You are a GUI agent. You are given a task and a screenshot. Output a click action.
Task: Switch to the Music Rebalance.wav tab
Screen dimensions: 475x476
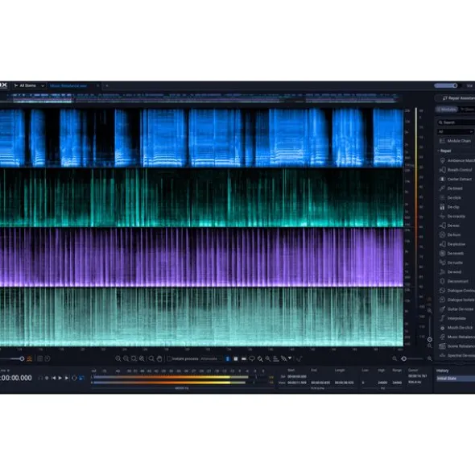(x=68, y=86)
